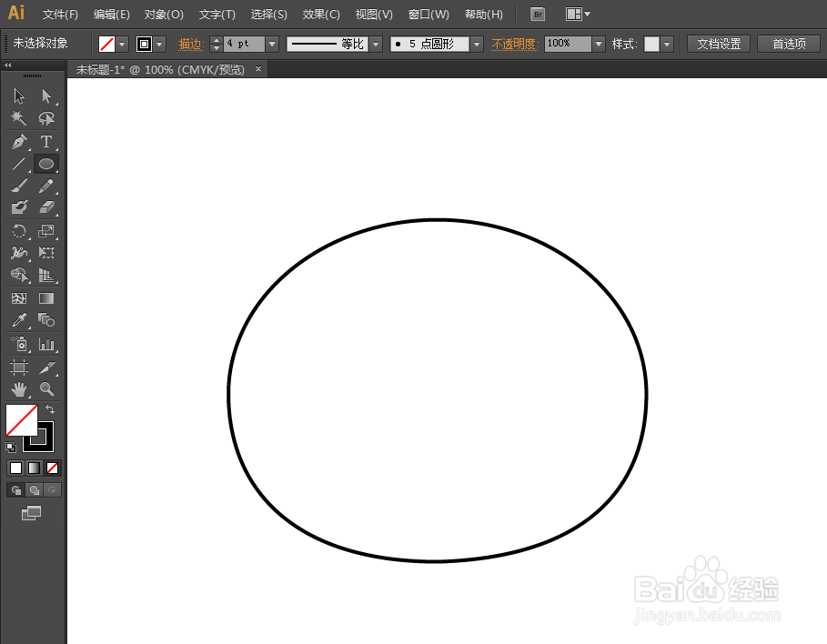Select the Hand tool

(x=19, y=389)
